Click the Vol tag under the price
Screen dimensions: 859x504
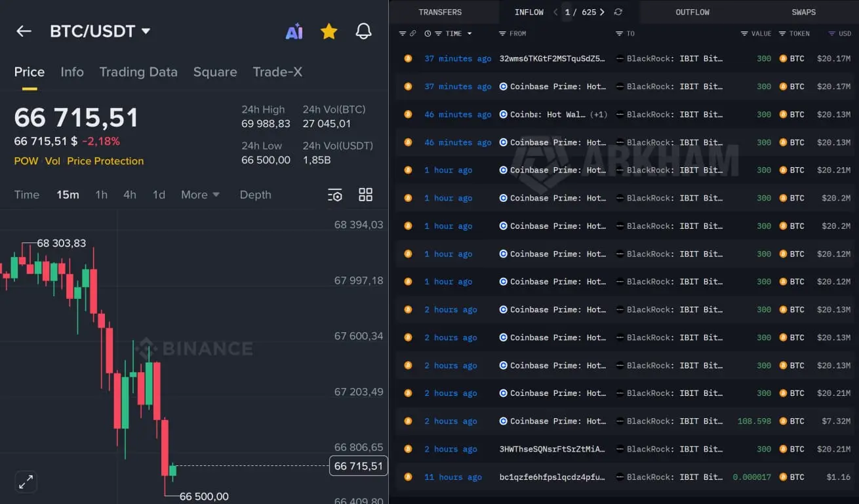click(52, 161)
